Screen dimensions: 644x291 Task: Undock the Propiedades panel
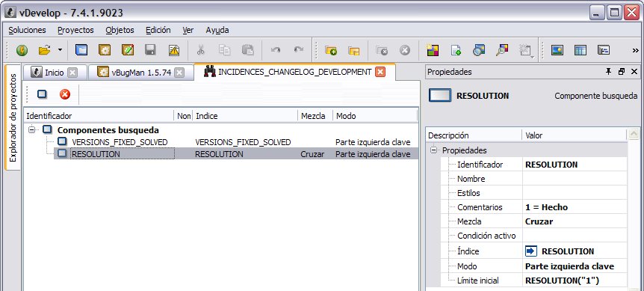click(622, 72)
